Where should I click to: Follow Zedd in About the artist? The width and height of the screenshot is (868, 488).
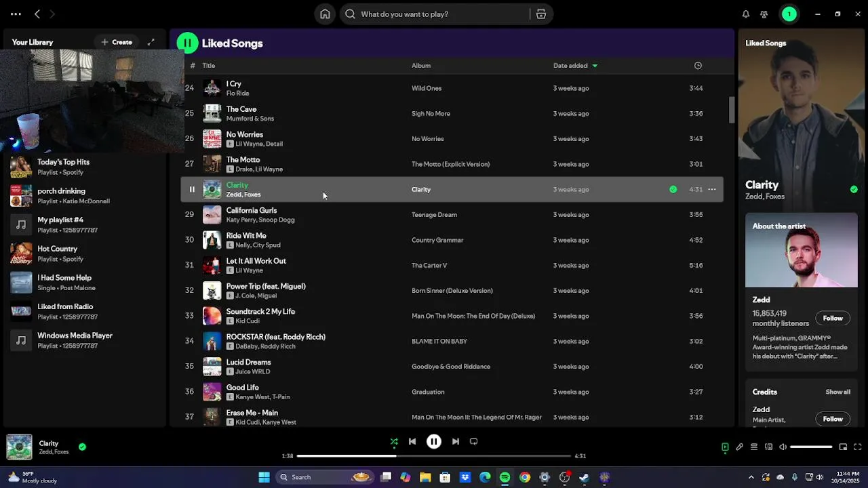(x=833, y=319)
